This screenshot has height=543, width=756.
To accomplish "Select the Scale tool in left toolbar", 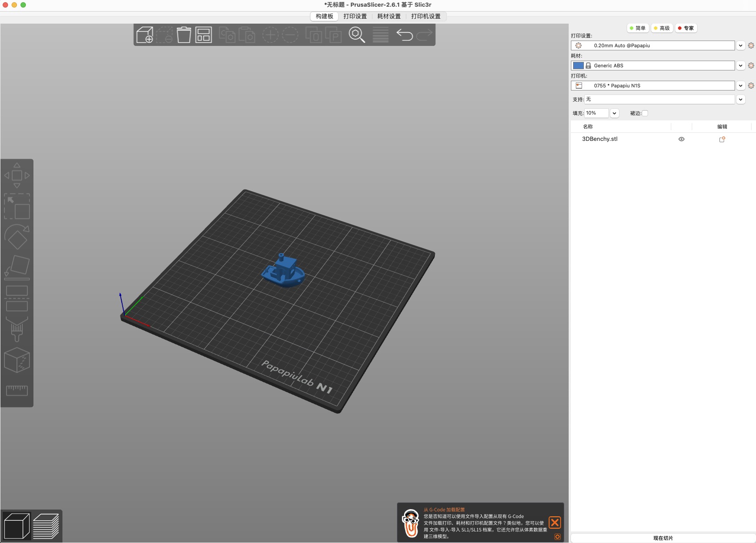I will pos(17,206).
